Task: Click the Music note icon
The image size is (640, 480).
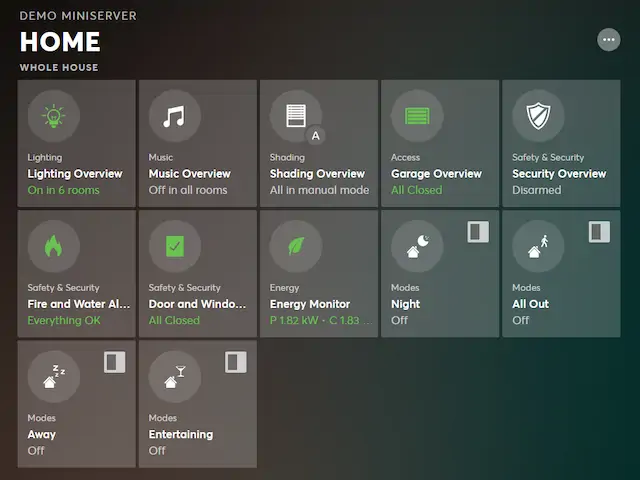Action: 174,116
